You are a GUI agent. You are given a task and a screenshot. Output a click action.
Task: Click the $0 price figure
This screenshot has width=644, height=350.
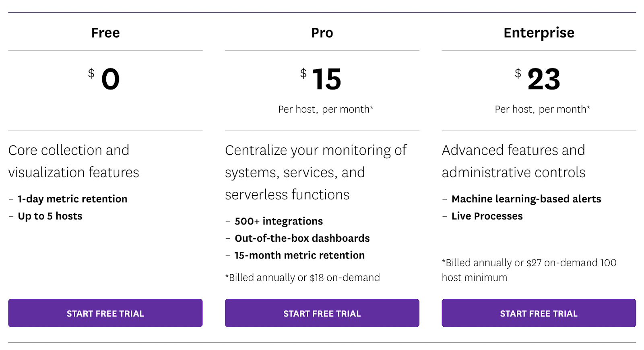click(110, 79)
